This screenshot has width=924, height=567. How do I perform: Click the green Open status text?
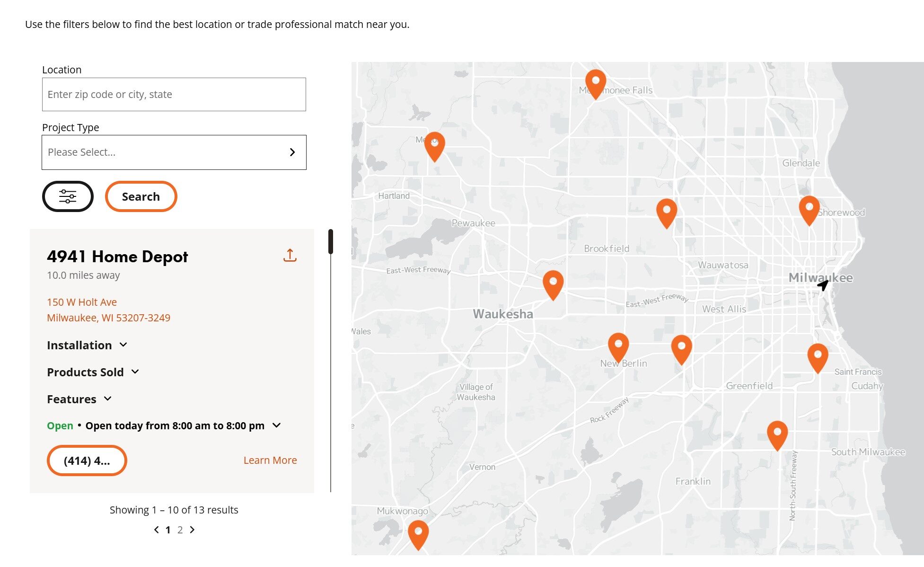click(x=60, y=425)
